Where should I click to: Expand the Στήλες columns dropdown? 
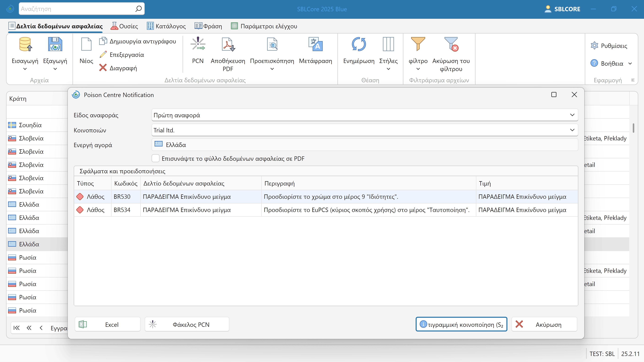(388, 69)
